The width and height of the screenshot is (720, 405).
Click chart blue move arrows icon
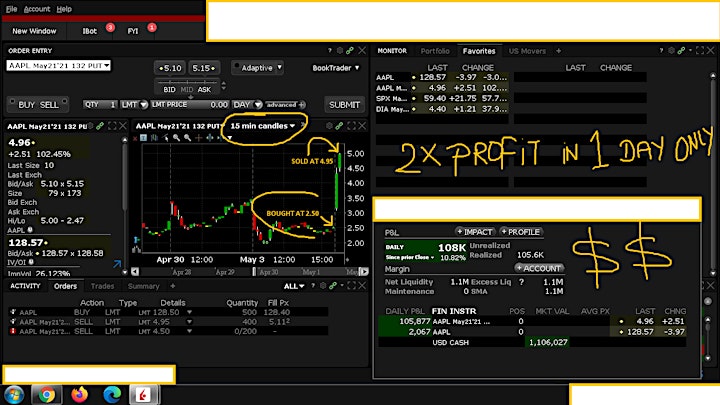[209, 137]
